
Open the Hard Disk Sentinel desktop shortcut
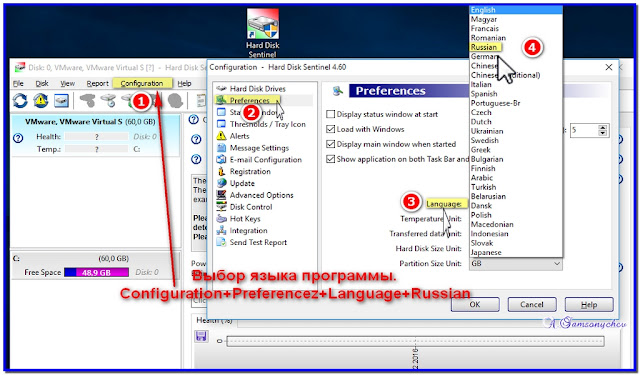pyautogui.click(x=262, y=33)
